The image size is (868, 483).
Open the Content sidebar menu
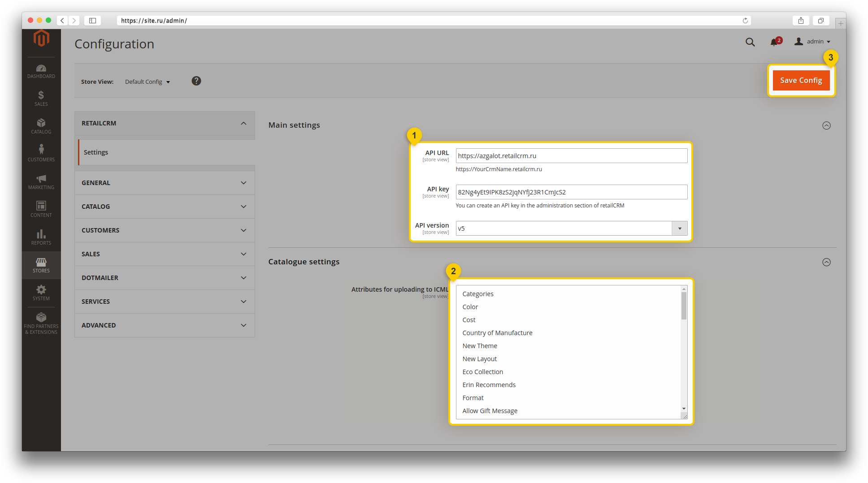point(41,209)
